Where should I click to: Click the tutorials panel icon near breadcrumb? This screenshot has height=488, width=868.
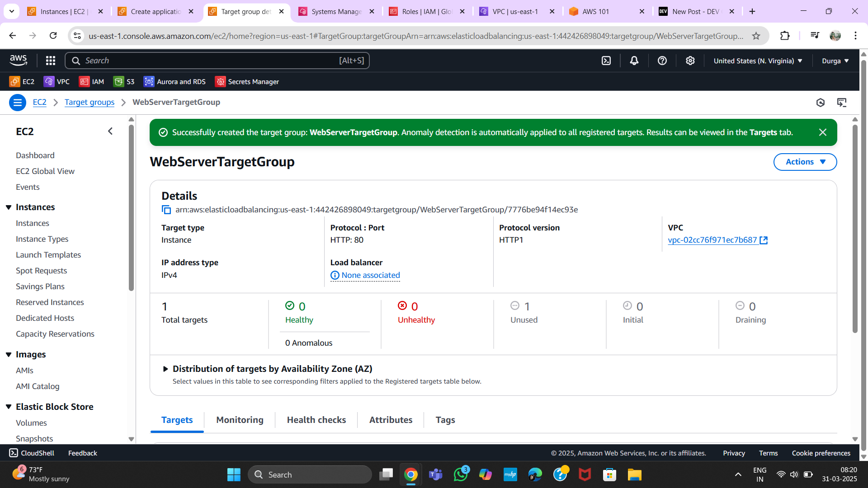(x=842, y=103)
